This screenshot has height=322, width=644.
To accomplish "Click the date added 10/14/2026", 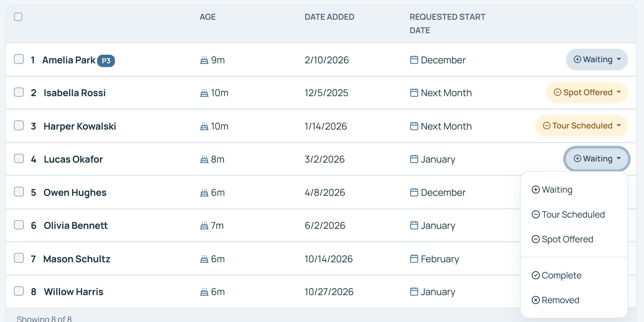I will pyautogui.click(x=328, y=259).
